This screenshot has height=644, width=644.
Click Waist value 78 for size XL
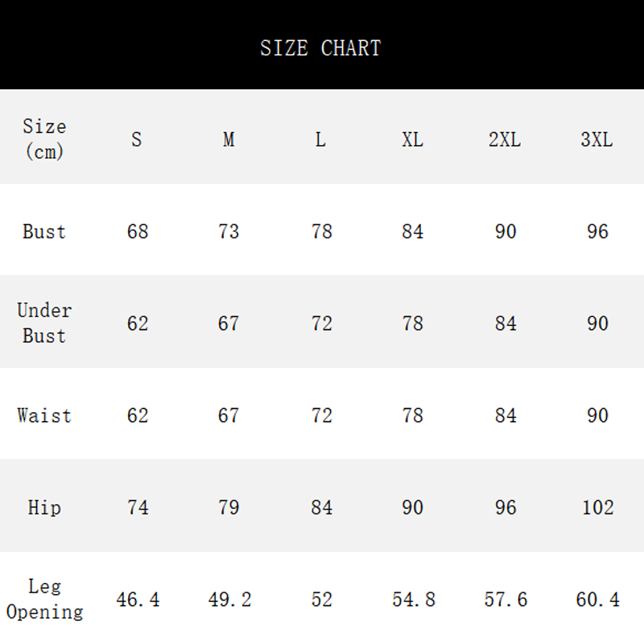(x=412, y=415)
